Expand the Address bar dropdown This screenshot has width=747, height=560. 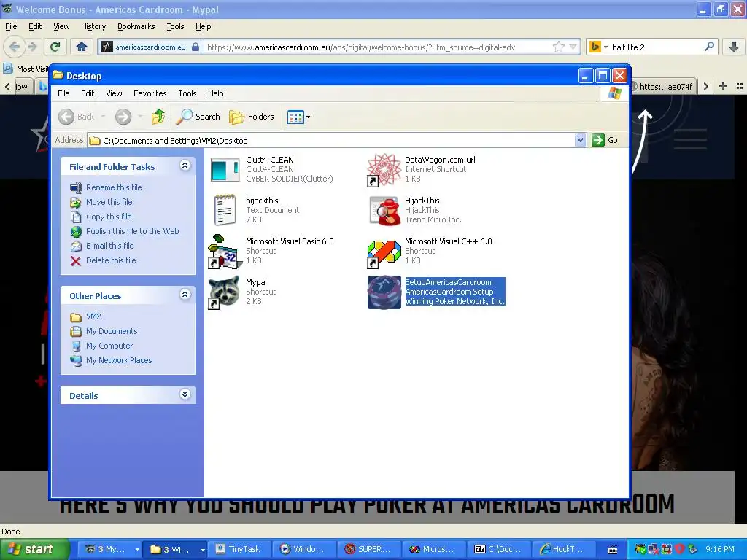click(x=580, y=140)
